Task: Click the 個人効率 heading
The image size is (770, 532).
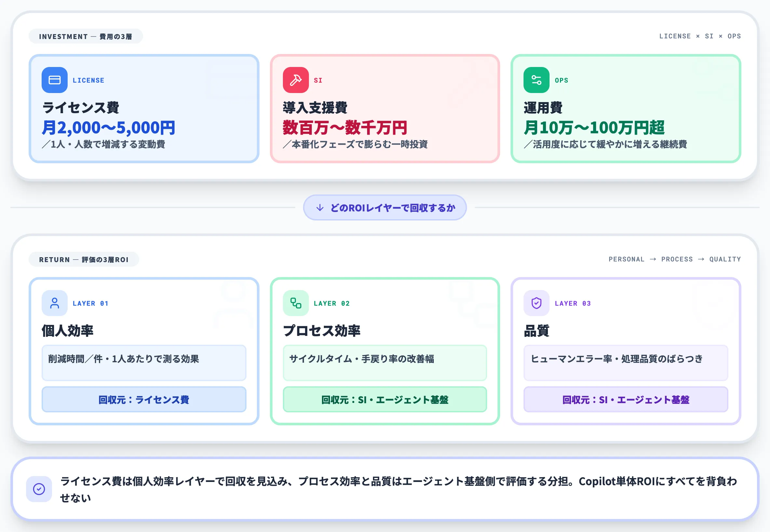Action: click(68, 331)
